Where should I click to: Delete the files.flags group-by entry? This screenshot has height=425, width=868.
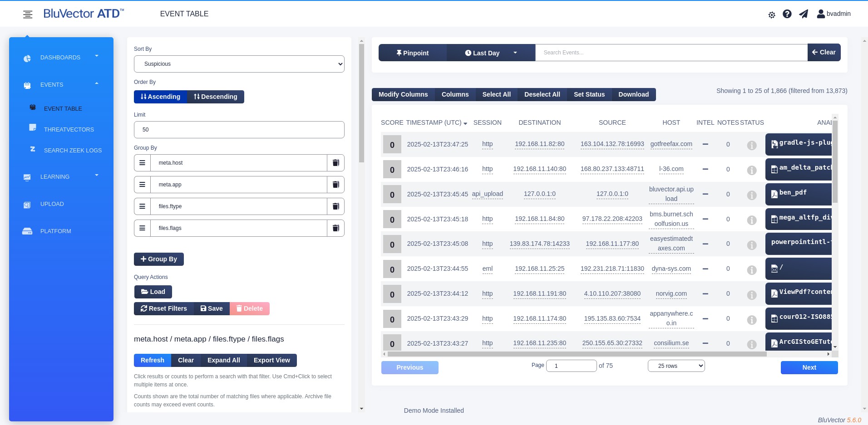pyautogui.click(x=336, y=228)
